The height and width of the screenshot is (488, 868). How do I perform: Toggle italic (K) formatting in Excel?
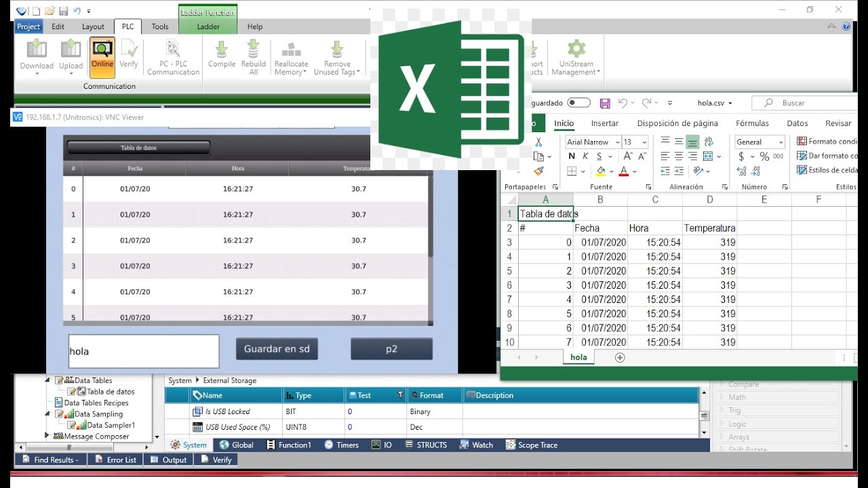click(x=585, y=157)
